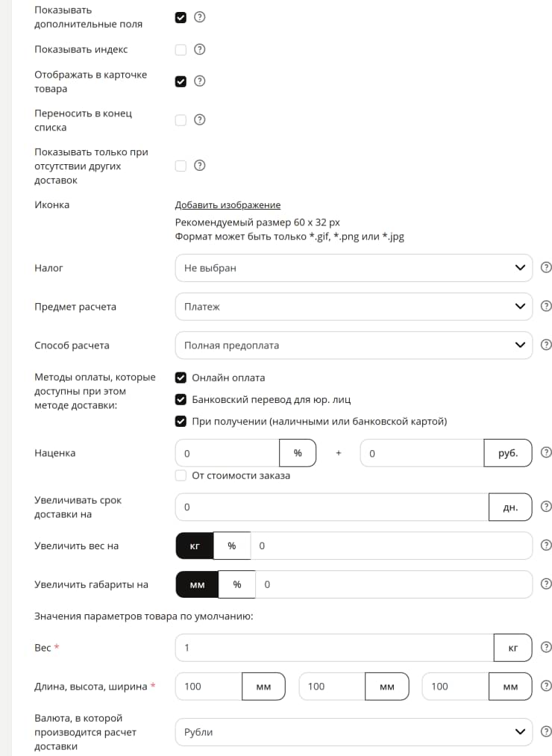Click the Иконка label
This screenshot has height=756, width=552.
pyautogui.click(x=51, y=205)
